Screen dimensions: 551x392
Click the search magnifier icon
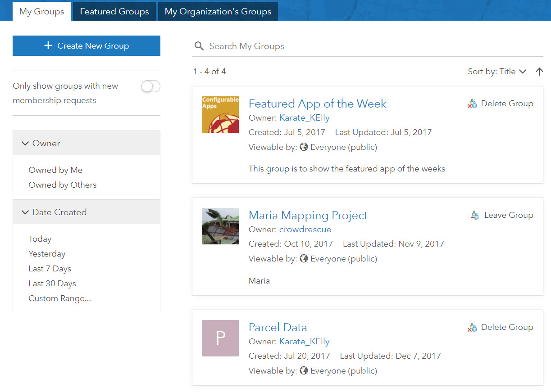tap(199, 46)
